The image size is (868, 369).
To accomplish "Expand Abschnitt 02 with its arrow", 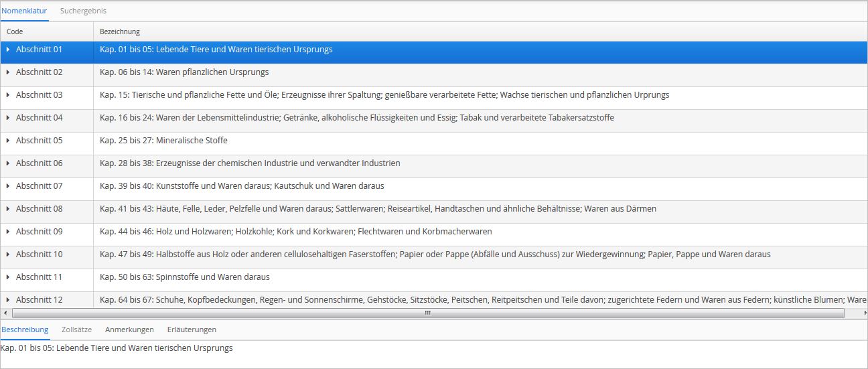I will pos(8,72).
